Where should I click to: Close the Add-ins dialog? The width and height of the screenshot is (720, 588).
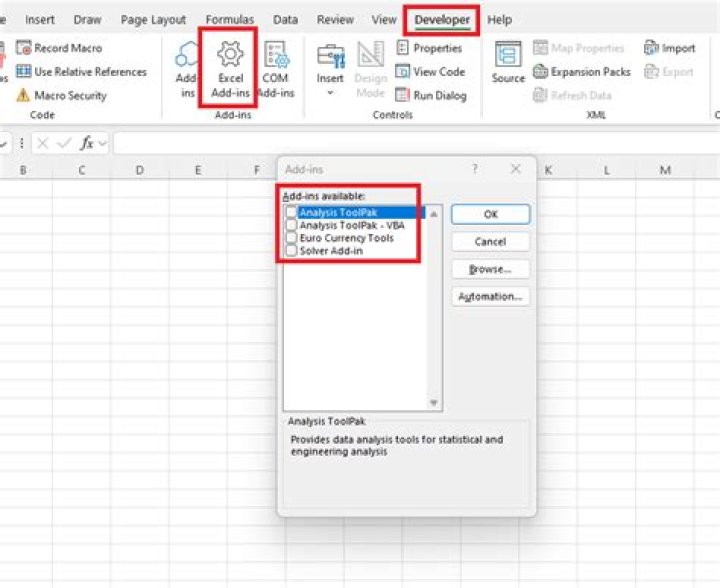tap(516, 169)
